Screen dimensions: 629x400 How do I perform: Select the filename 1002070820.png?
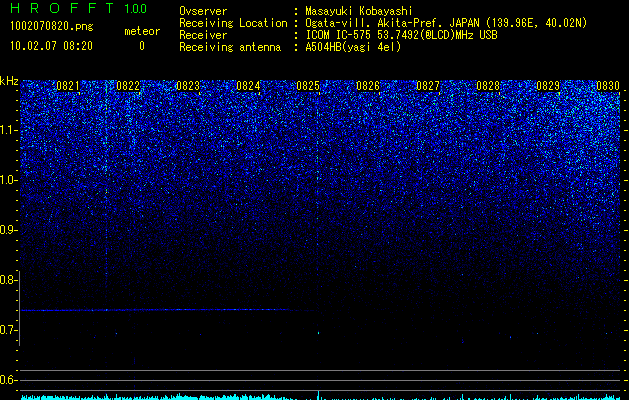[52, 27]
